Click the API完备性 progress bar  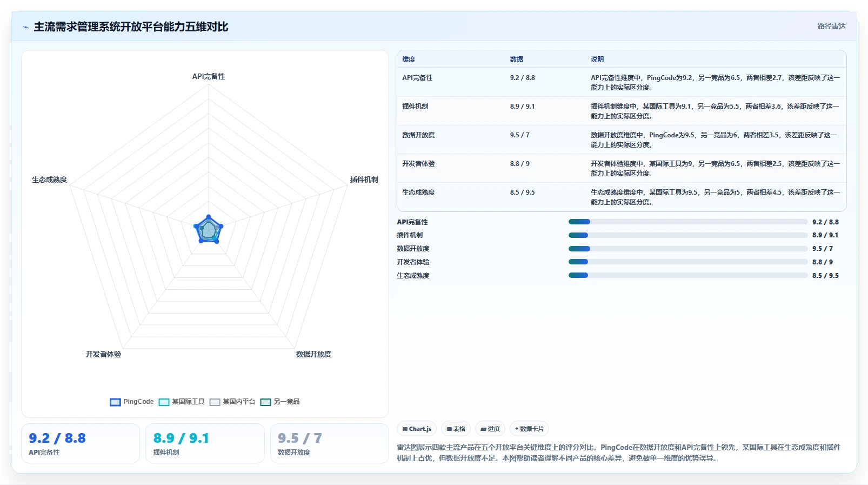687,222
